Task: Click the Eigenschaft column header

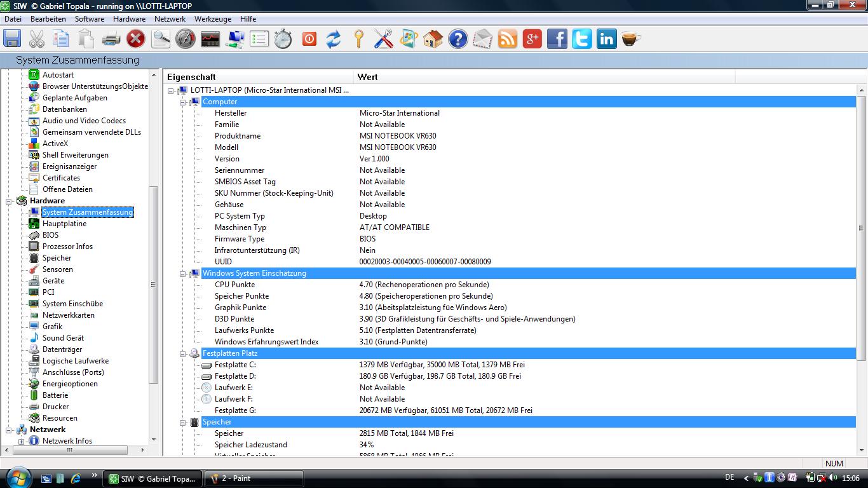Action: (259, 77)
